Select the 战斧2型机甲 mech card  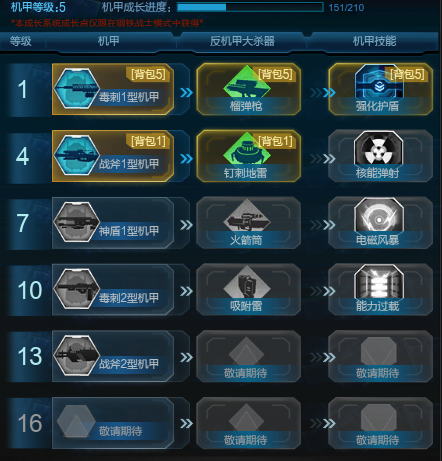click(x=113, y=356)
